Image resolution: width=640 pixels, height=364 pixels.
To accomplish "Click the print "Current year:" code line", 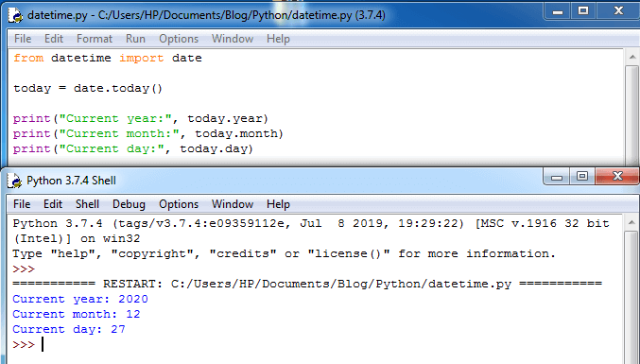I will pyautogui.click(x=141, y=118).
